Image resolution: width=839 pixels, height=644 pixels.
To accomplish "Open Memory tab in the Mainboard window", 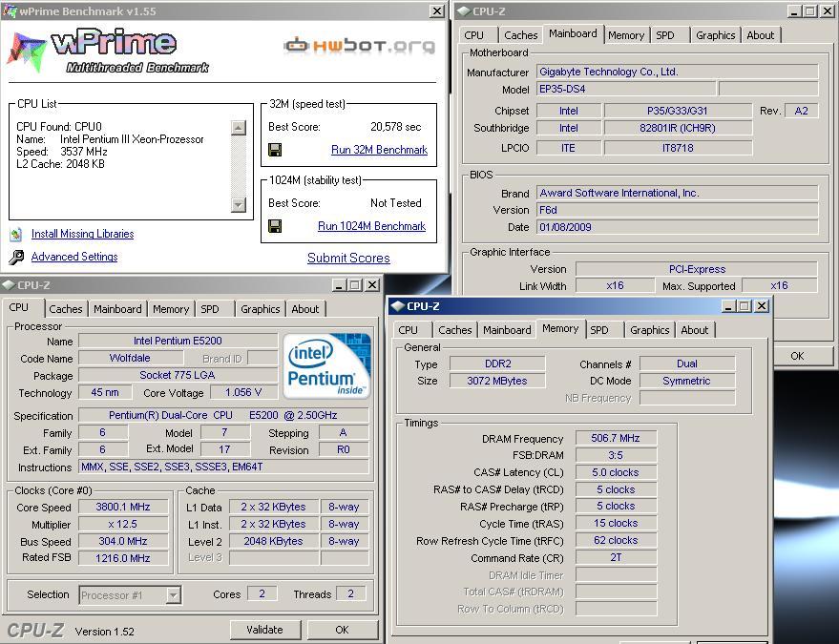I will pyautogui.click(x=626, y=34).
